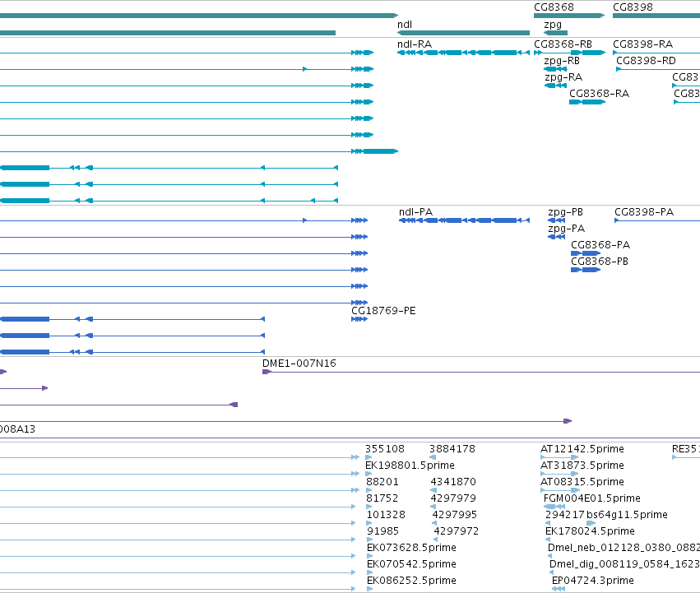
Task: Click the AT08315.5prime label
Action: click(x=582, y=482)
